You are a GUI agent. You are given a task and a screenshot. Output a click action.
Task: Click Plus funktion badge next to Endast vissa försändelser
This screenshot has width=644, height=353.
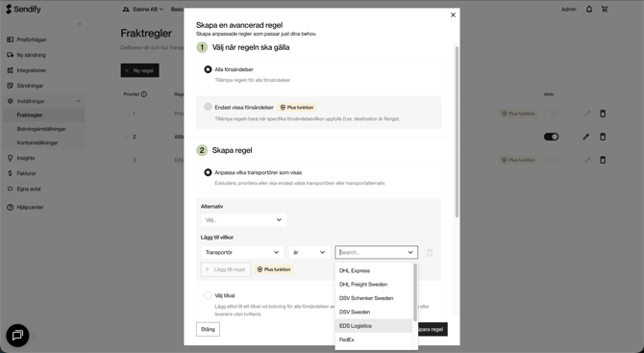(x=296, y=108)
